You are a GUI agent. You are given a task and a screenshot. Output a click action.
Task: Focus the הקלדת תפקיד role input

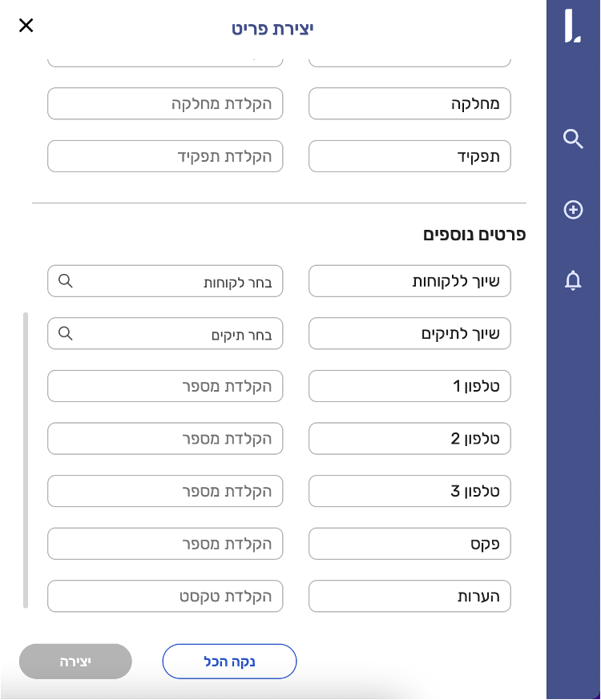tap(165, 156)
